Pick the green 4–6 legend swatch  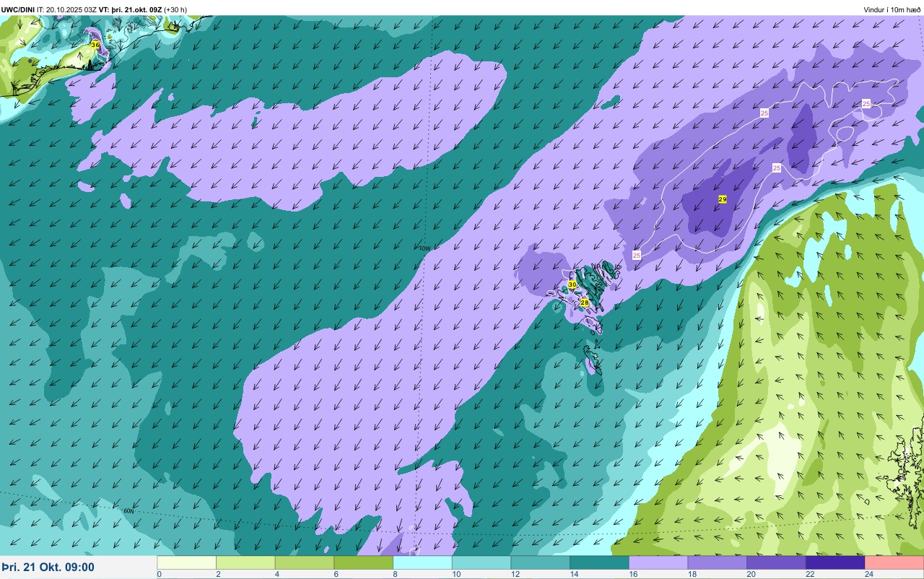(x=305, y=562)
